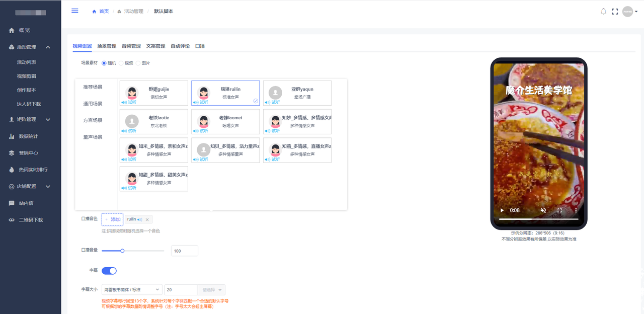The width and height of the screenshot is (644, 314).
Task: Open the subtitle font dropdown
Action: click(132, 290)
